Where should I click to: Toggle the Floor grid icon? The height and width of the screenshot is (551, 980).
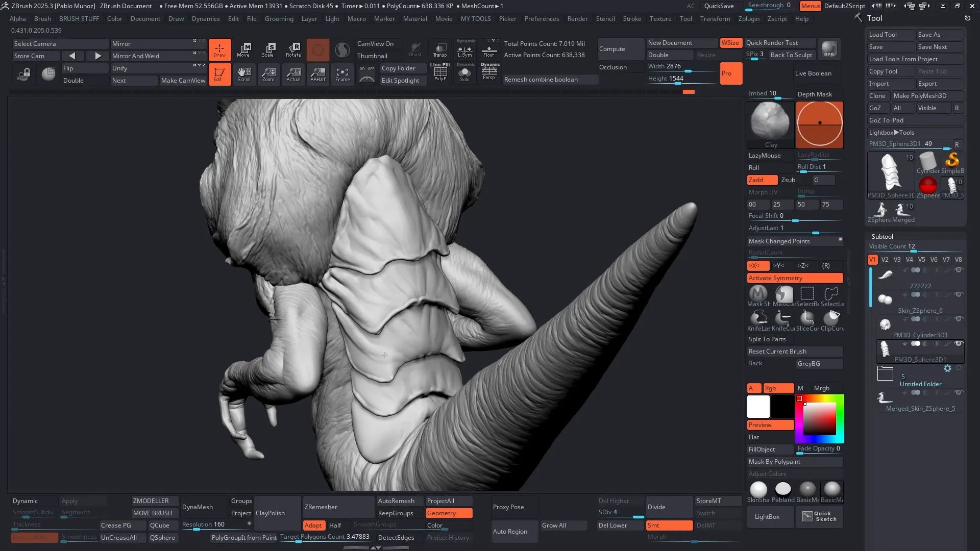pyautogui.click(x=489, y=49)
